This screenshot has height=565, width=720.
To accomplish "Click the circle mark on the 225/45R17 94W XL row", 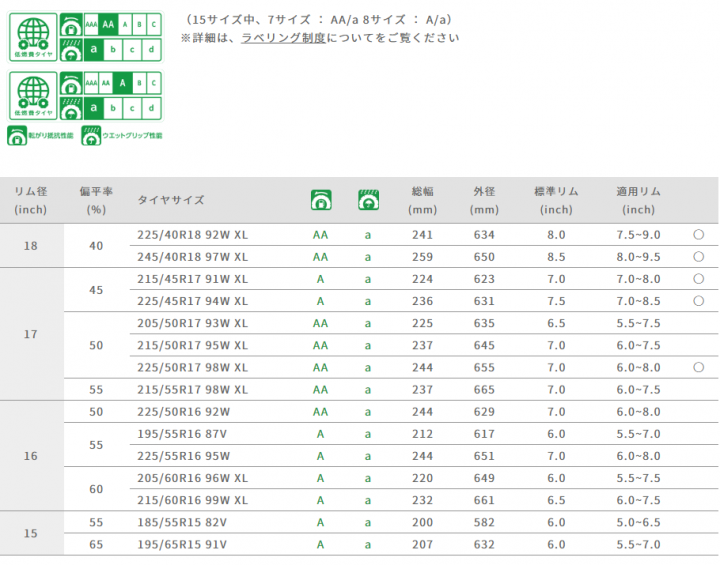I will coord(698,301).
